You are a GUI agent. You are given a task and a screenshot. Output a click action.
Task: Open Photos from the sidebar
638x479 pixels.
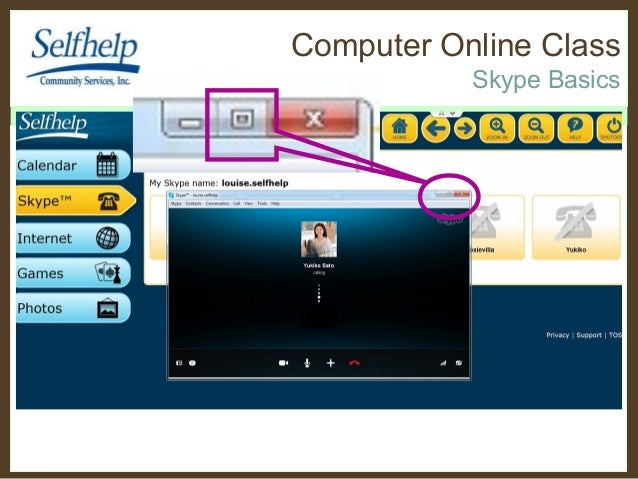(73, 308)
